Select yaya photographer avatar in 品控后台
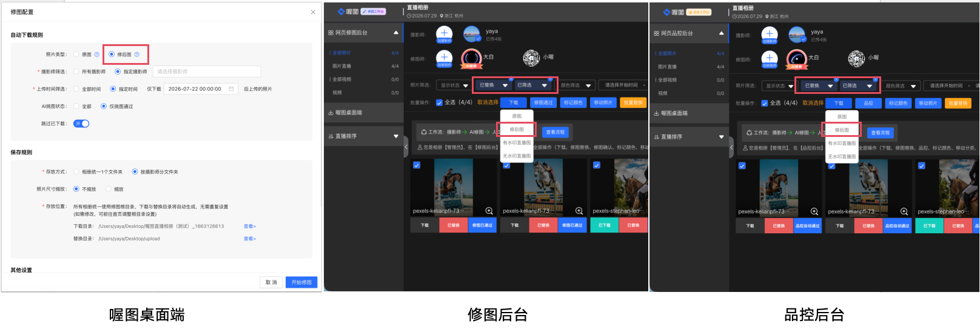 pos(797,35)
